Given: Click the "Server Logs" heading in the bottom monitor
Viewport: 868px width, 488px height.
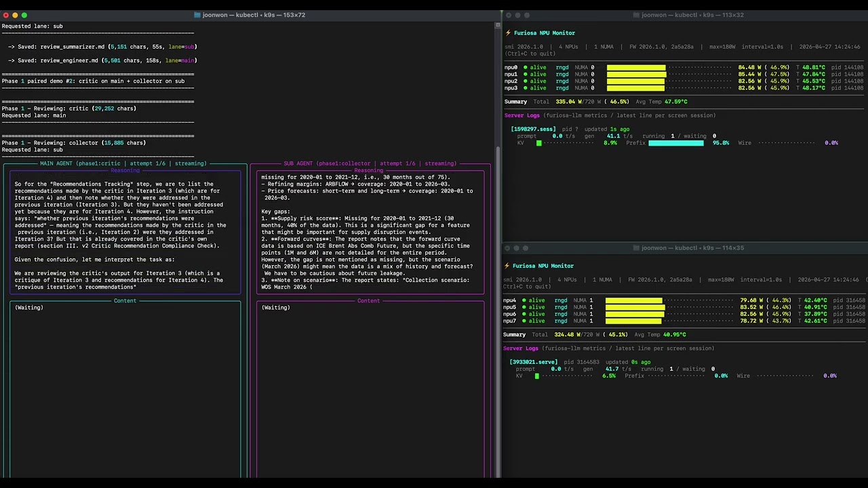Looking at the screenshot, I should (x=521, y=348).
